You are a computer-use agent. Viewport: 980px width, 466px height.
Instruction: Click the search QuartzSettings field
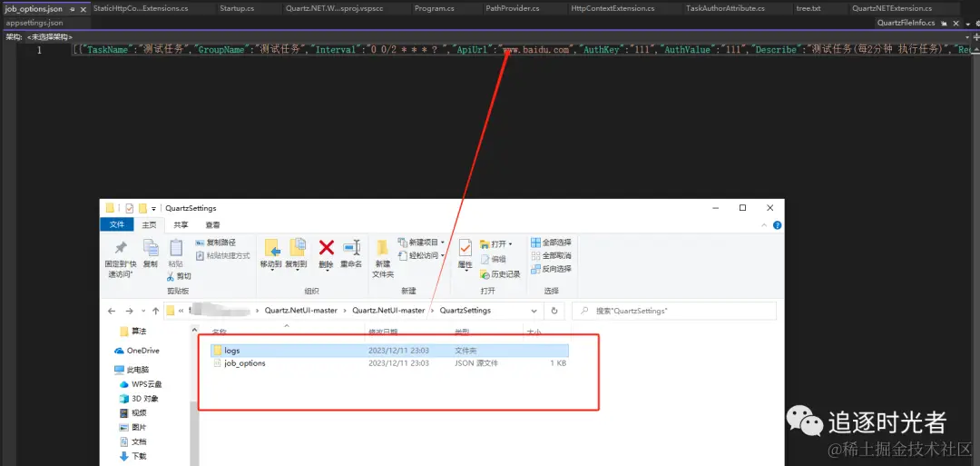coord(674,311)
